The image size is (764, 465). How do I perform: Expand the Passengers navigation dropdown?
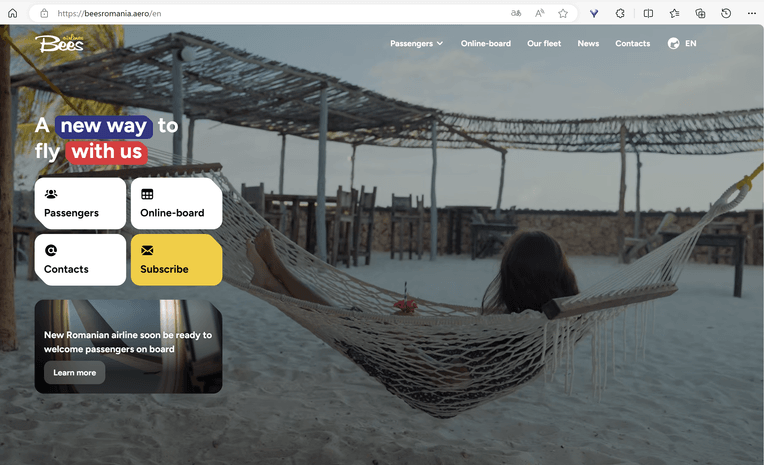click(416, 43)
